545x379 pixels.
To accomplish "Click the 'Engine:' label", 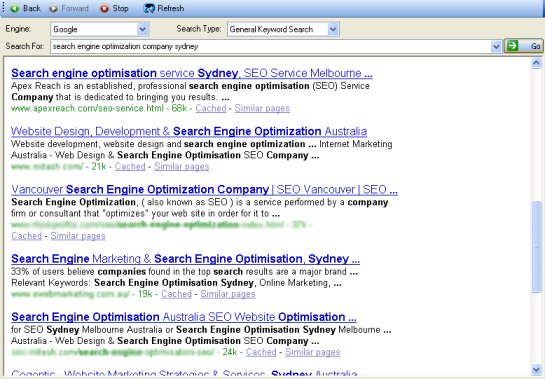I will point(18,29).
